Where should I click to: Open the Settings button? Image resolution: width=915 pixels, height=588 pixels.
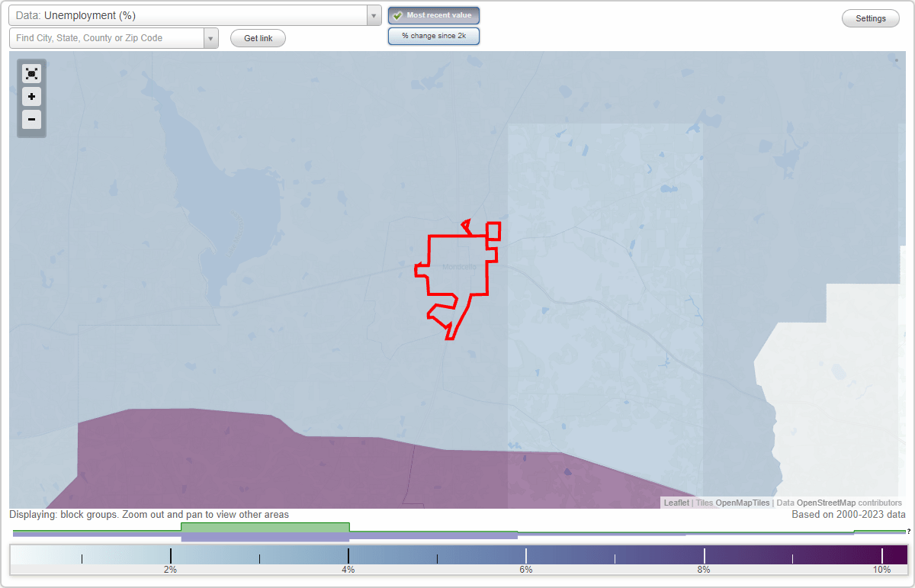[x=871, y=19]
